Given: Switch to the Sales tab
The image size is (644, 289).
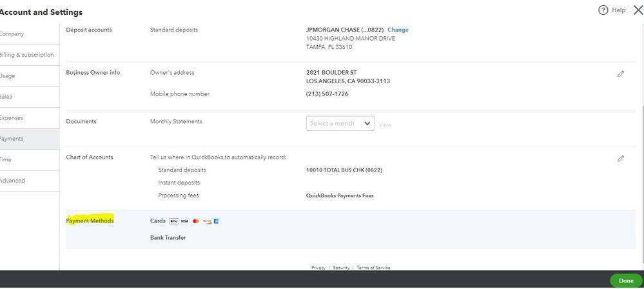Looking at the screenshot, I should [x=30, y=97].
